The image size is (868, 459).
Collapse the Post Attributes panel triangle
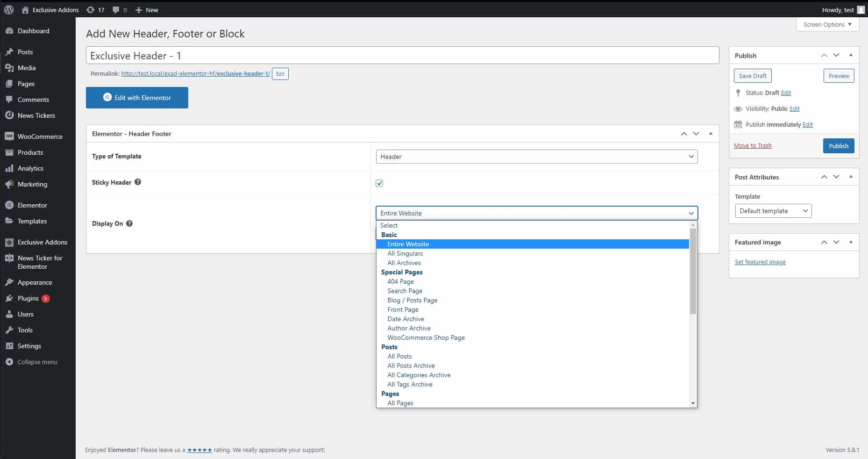(x=851, y=177)
